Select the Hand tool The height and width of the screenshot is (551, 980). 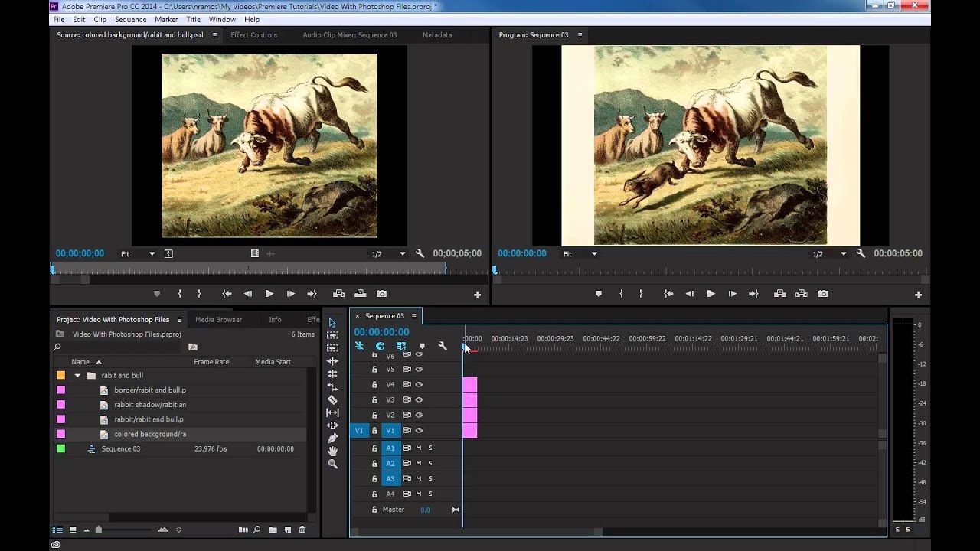[x=332, y=451]
